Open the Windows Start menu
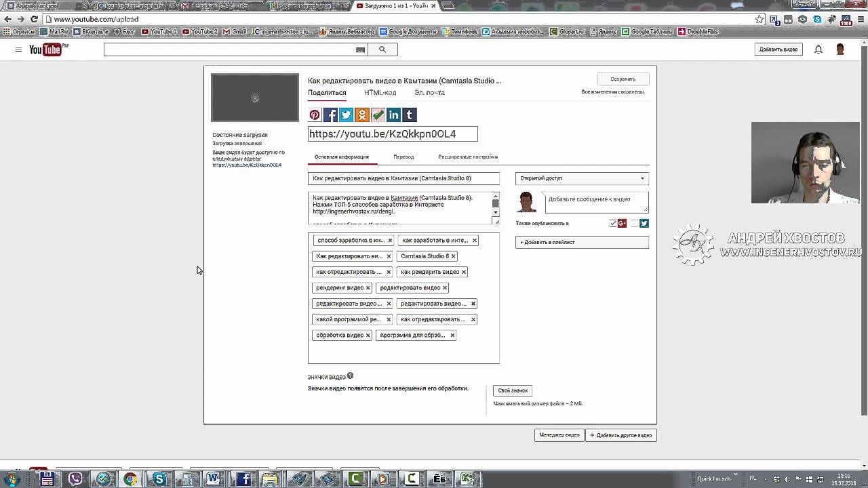868x488 pixels. point(12,479)
